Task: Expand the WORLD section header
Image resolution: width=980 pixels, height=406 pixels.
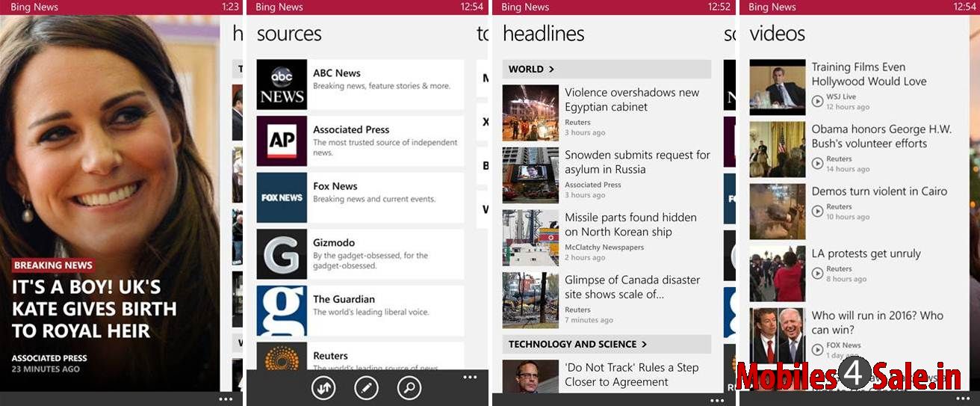Action: (607, 69)
